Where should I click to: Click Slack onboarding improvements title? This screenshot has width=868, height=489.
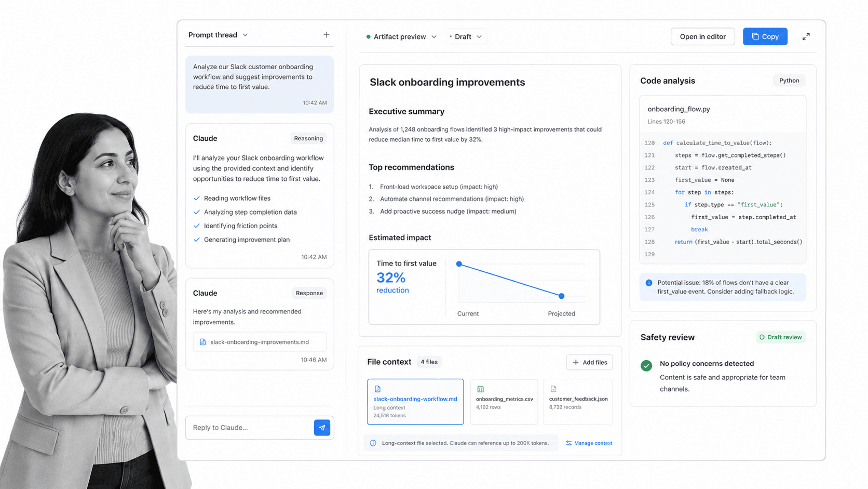pos(447,82)
